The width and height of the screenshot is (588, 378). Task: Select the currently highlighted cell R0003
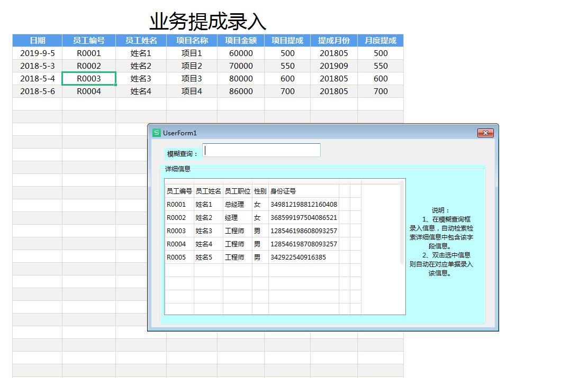(88, 78)
